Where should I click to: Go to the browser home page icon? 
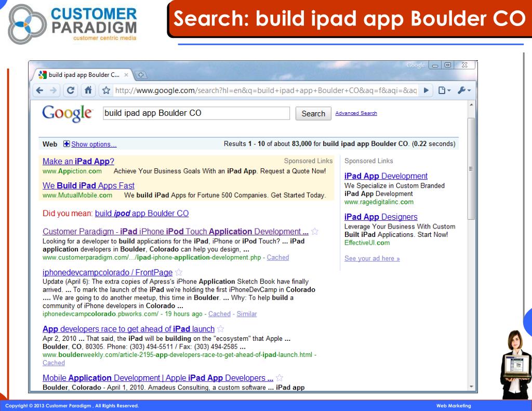point(88,90)
